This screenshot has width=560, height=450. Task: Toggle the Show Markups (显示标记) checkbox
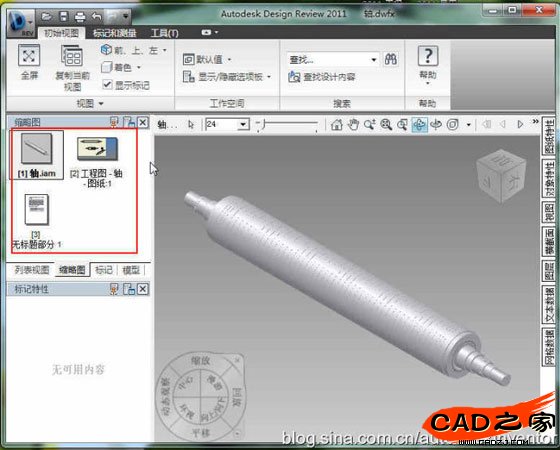tap(107, 85)
